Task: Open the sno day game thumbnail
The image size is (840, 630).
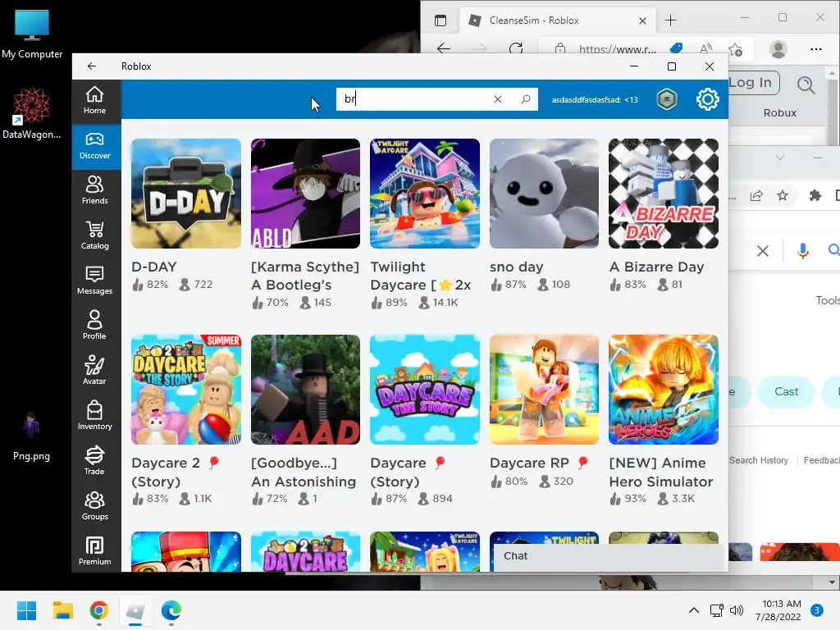Action: pos(545,194)
